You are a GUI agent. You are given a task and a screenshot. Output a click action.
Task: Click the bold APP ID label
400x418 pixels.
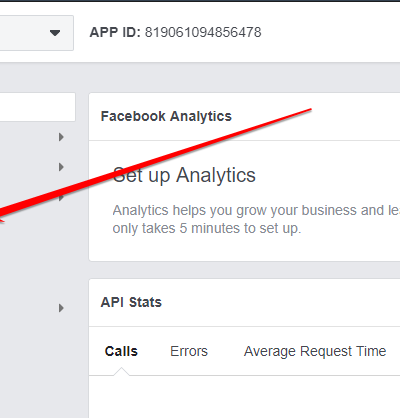click(x=115, y=32)
